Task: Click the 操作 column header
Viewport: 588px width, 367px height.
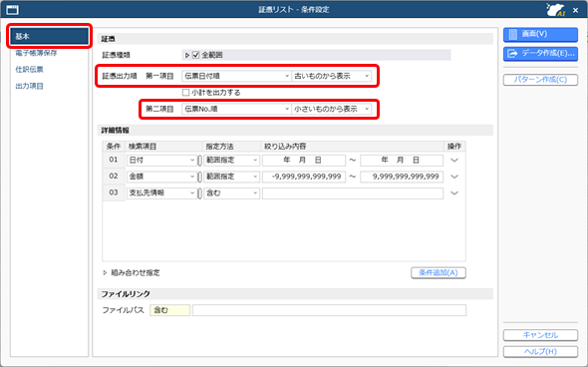Action: pyautogui.click(x=454, y=147)
